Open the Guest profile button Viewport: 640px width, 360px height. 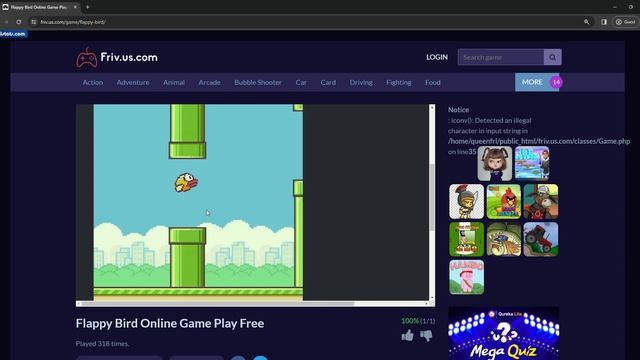coord(626,22)
